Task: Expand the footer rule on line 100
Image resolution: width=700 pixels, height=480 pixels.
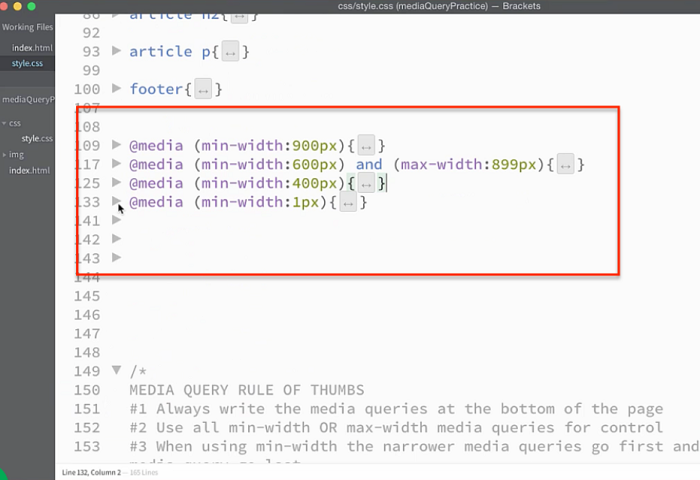Action: [118, 89]
